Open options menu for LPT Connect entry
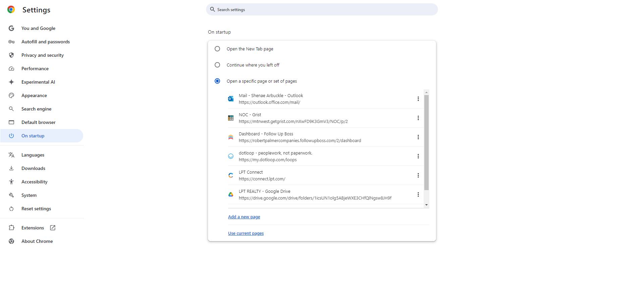This screenshot has height=306, width=644. (418, 175)
